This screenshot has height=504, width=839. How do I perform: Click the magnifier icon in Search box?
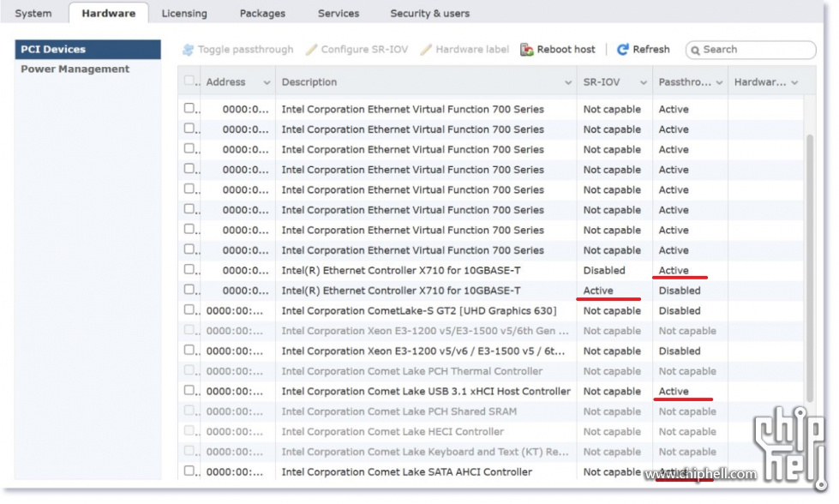695,51
